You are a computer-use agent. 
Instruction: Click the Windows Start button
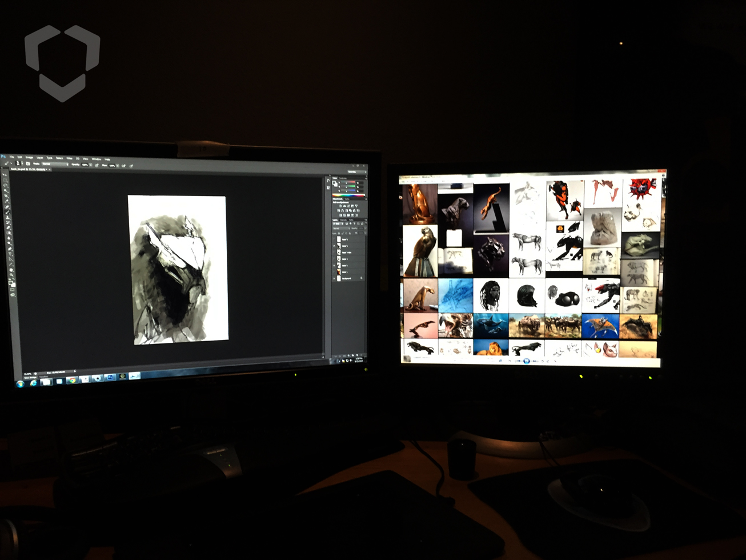[20, 384]
